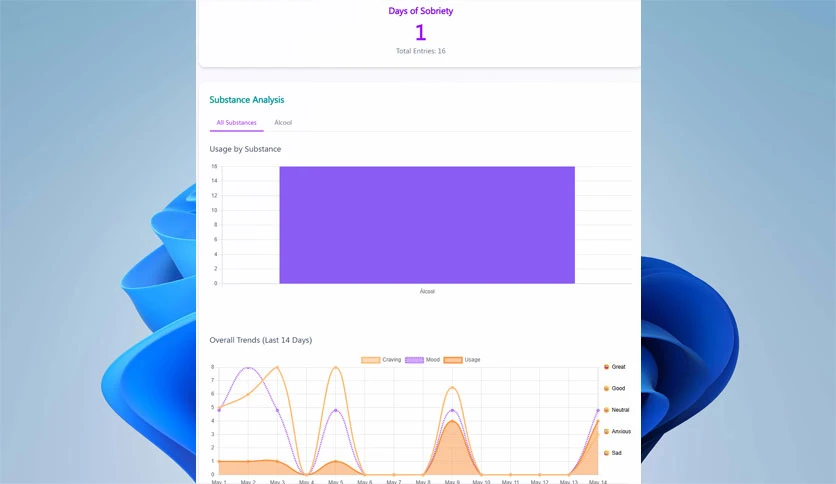The image size is (836, 484).
Task: Toggle the Craving series in the legend
Action: pyautogui.click(x=381, y=360)
